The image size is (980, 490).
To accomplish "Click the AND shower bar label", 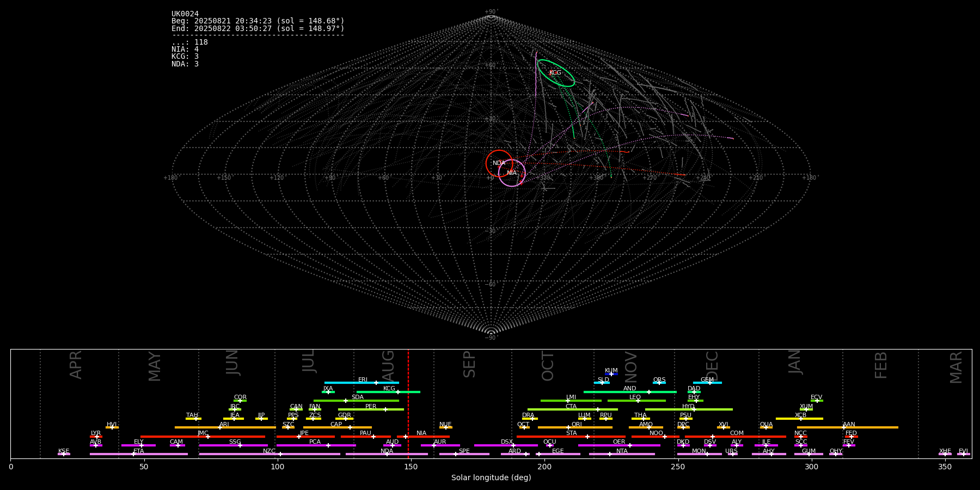I will pyautogui.click(x=630, y=389).
